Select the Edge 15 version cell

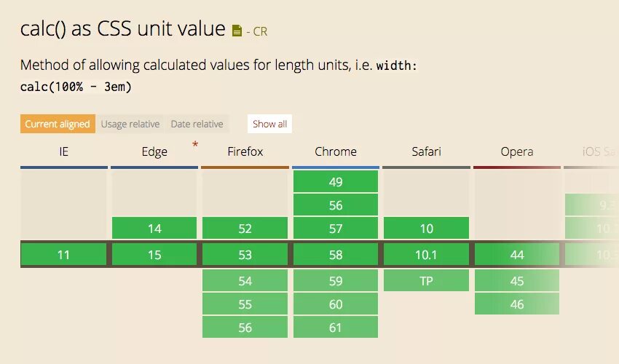pos(154,255)
